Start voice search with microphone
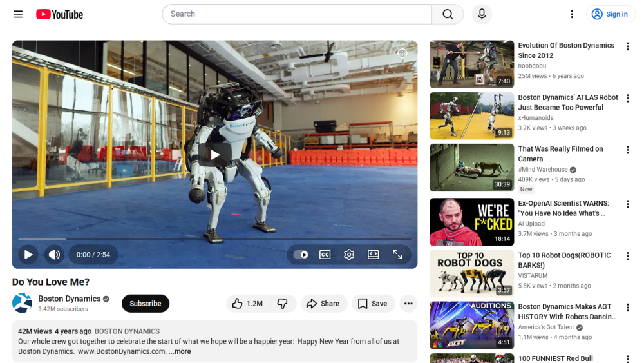Screen dimensions: 644x363 coord(482,14)
